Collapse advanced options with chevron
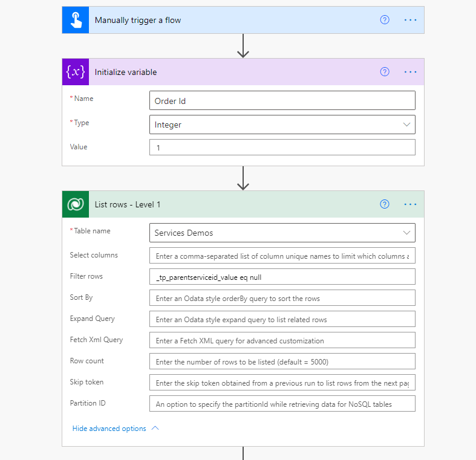Screen dimensions: 476x460 click(x=155, y=428)
